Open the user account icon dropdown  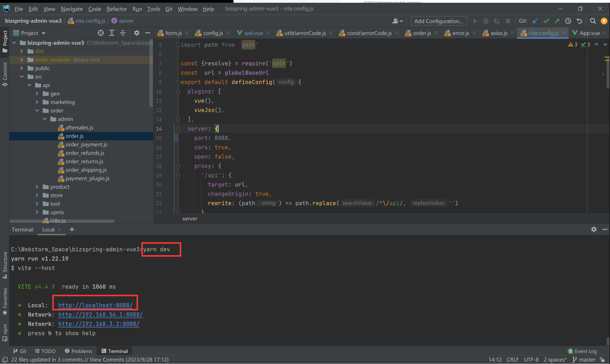[x=397, y=21]
